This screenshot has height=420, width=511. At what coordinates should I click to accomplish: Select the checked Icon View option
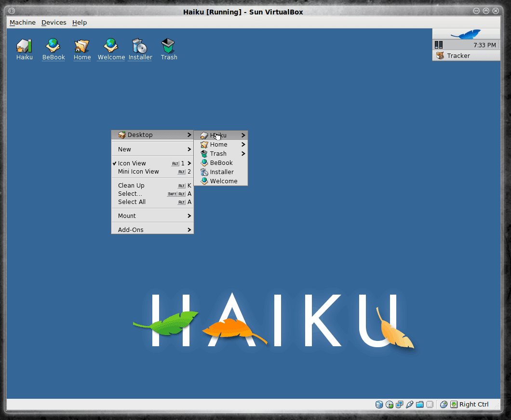(132, 163)
